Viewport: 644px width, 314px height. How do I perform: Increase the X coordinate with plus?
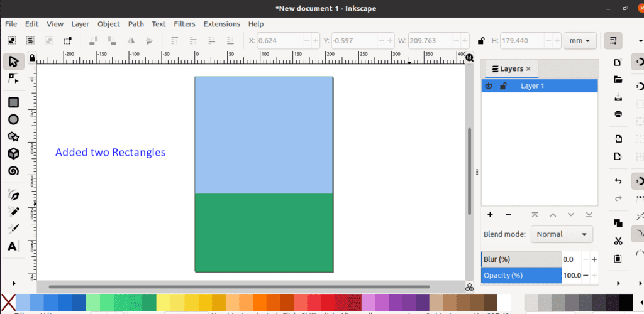pos(316,41)
